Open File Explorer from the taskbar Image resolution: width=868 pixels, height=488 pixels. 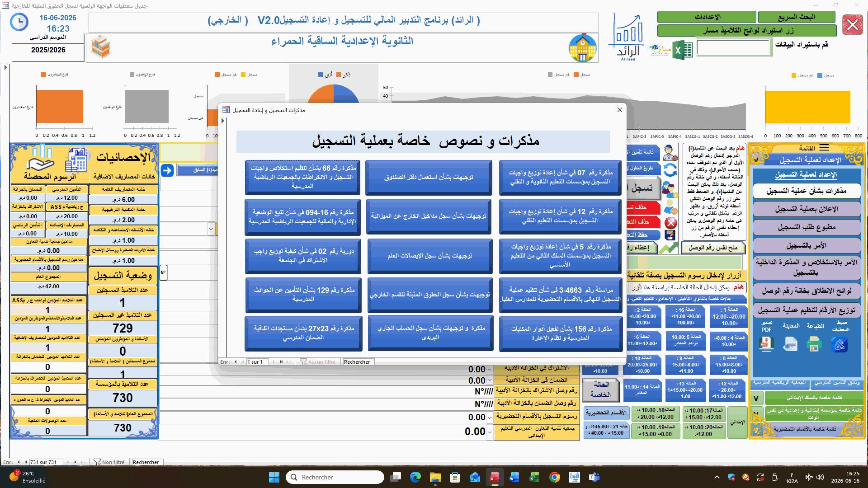pyautogui.click(x=435, y=477)
